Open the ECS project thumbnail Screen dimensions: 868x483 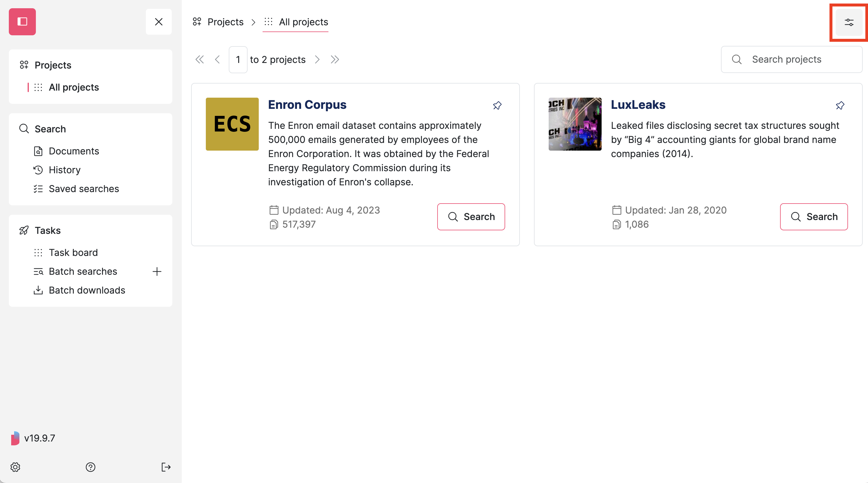[232, 124]
